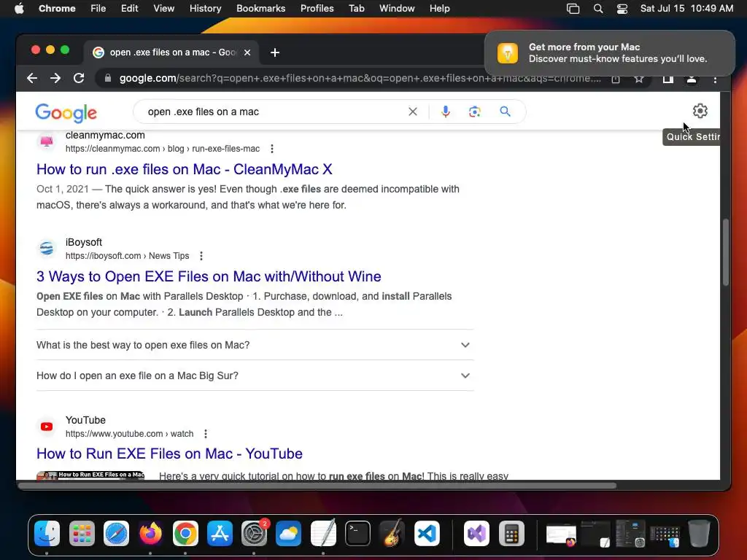Reload the Google search page

79,78
